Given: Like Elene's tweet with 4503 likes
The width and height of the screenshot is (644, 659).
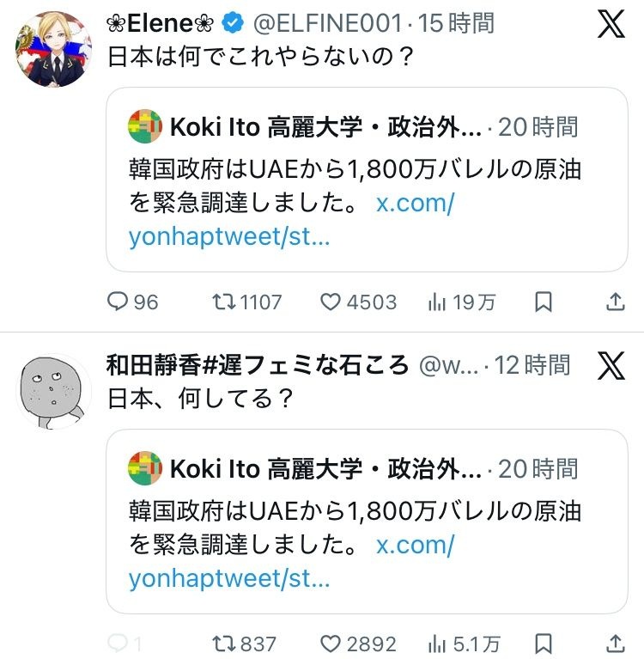Looking at the screenshot, I should coord(331,302).
